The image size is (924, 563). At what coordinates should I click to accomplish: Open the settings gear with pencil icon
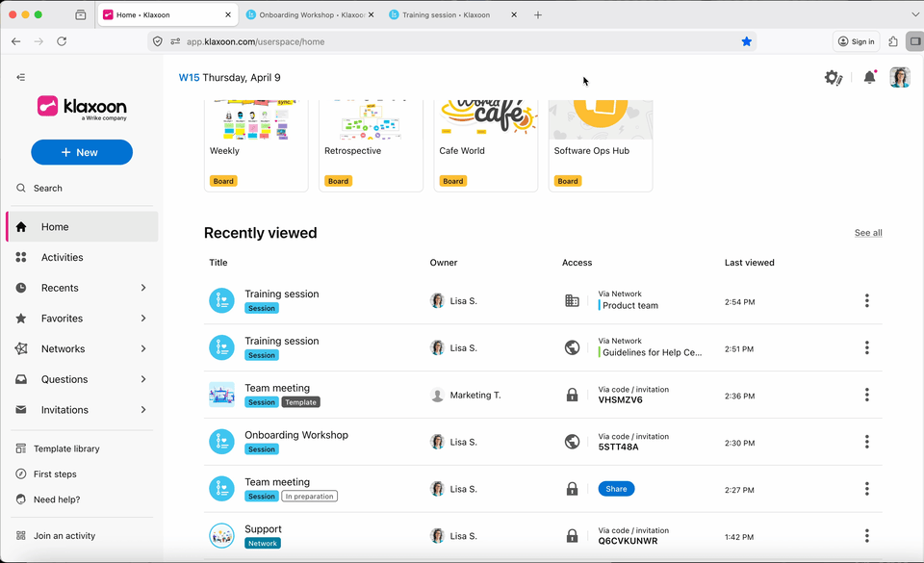[834, 77]
